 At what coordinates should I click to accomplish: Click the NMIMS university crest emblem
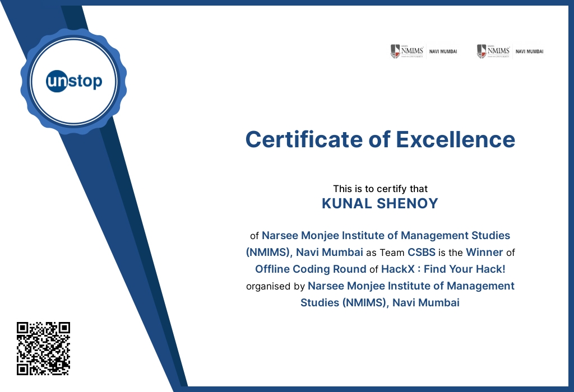(x=395, y=50)
